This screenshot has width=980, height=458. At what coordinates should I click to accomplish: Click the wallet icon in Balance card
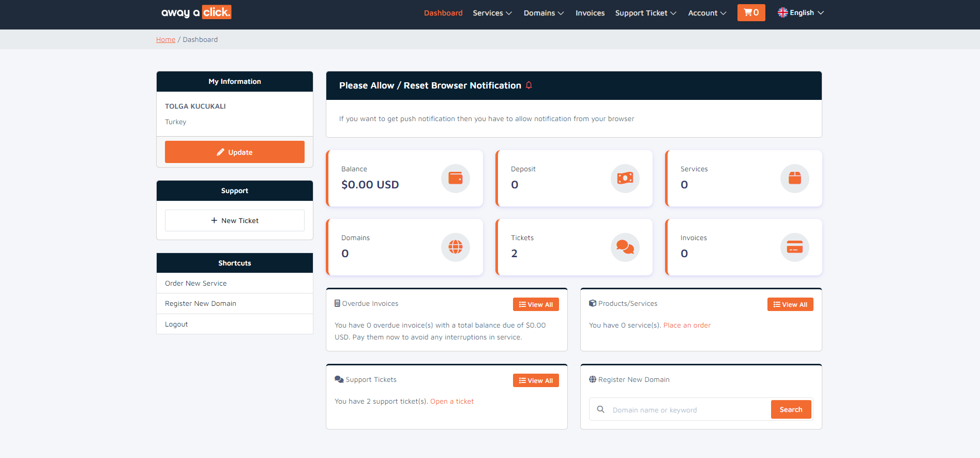tap(455, 179)
